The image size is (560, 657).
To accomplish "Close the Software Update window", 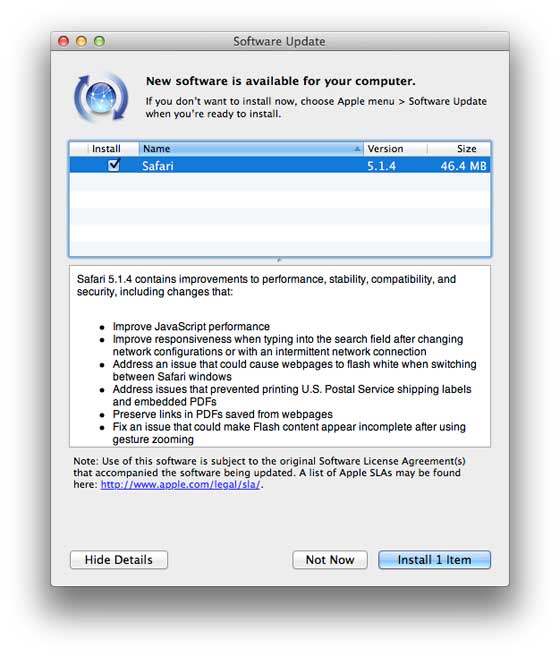I will tap(63, 41).
